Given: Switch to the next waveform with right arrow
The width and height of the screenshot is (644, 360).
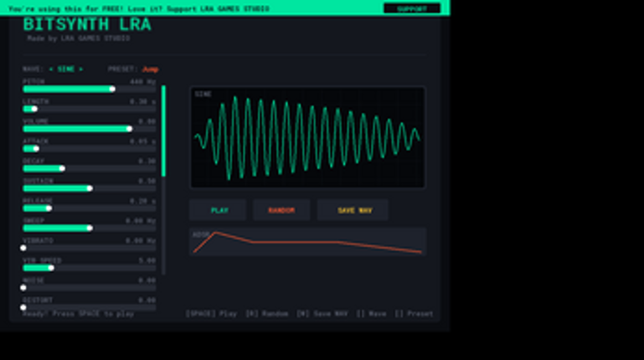Looking at the screenshot, I should [81, 69].
